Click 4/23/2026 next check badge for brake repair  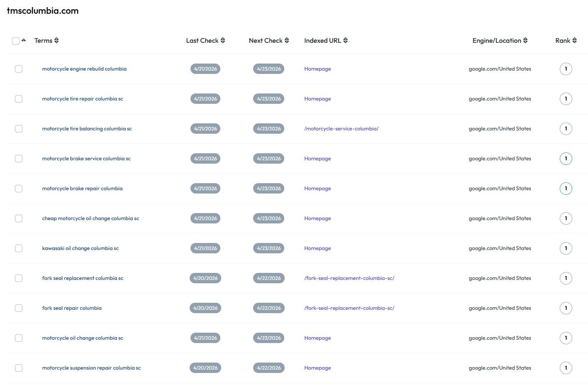coord(268,189)
